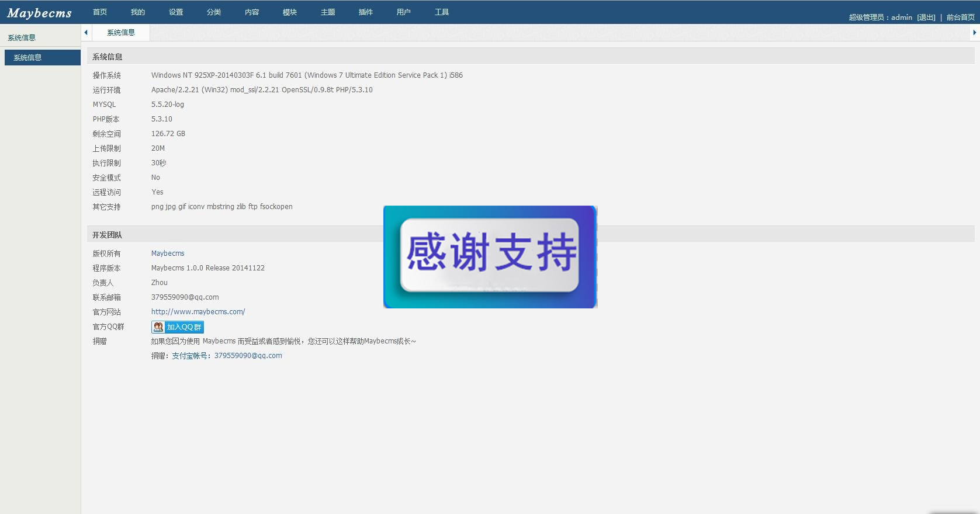Open the 首页 menu
The height and width of the screenshot is (514, 980).
click(x=100, y=12)
